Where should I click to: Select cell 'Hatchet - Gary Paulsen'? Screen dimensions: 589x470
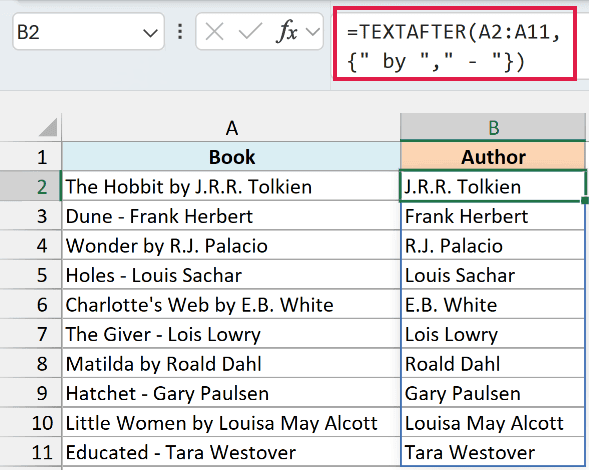[231, 393]
